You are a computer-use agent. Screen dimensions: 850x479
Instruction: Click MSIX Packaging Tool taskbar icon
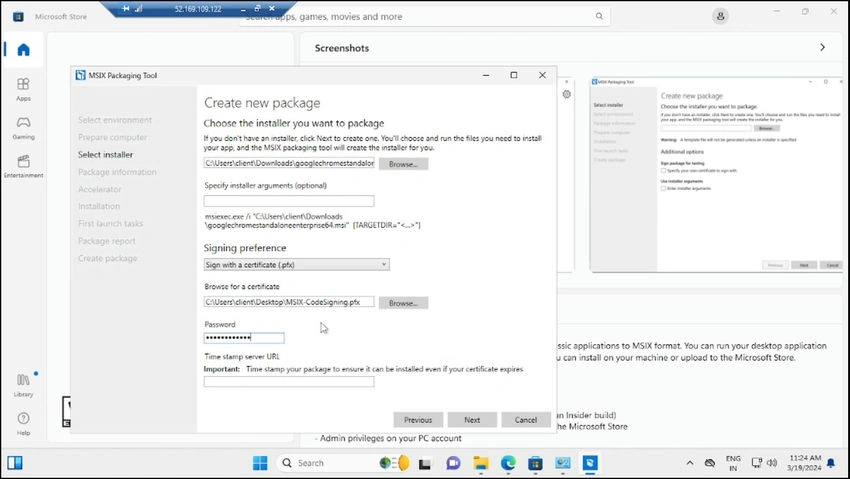[590, 463]
